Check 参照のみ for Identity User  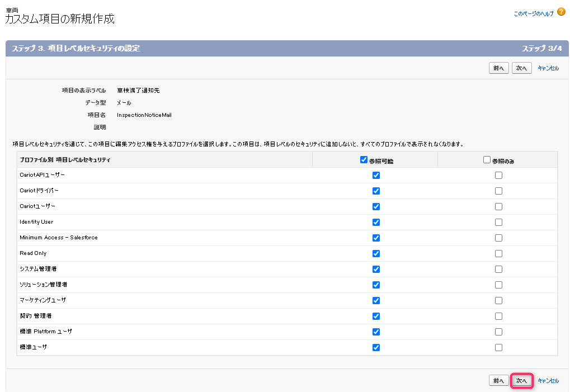coord(498,222)
